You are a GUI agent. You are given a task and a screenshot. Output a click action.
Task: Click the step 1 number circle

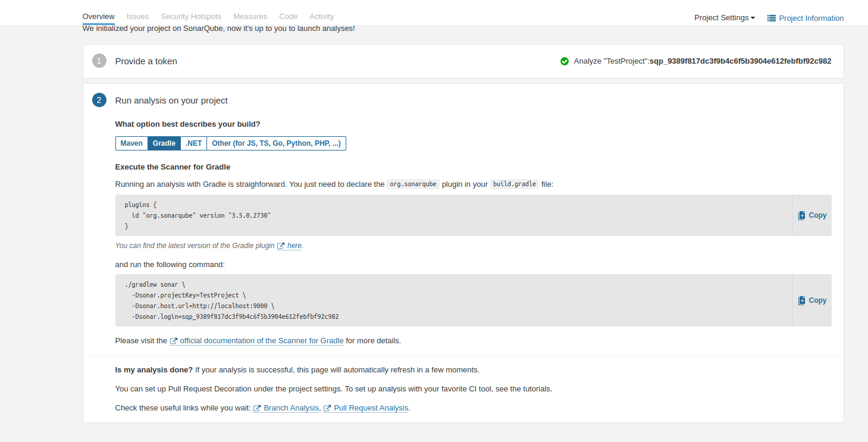[99, 61]
